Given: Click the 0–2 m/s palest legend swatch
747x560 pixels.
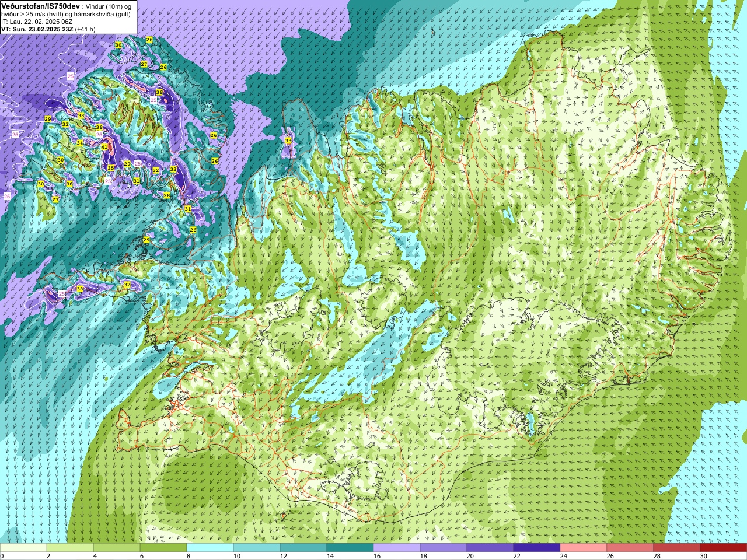Looking at the screenshot, I should [x=23, y=548].
